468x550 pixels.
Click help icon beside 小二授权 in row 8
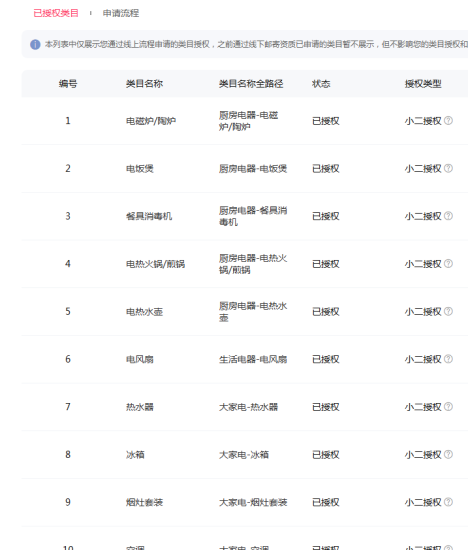(448, 455)
